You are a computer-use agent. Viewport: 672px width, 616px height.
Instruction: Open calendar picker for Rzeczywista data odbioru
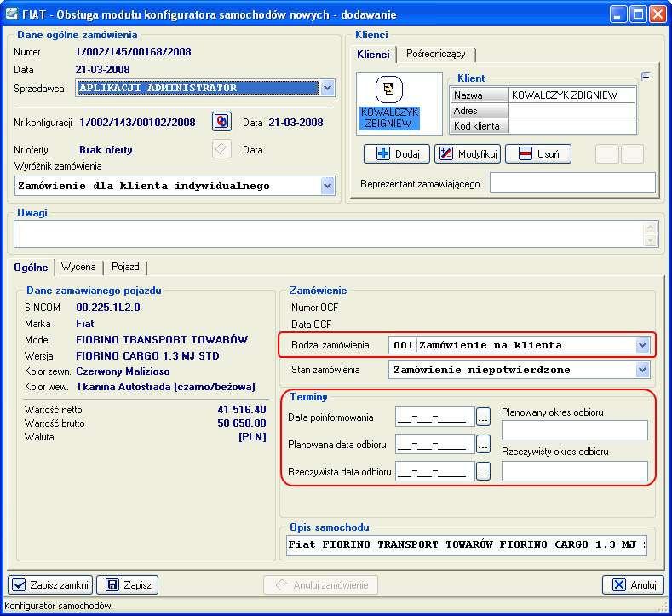pos(483,471)
